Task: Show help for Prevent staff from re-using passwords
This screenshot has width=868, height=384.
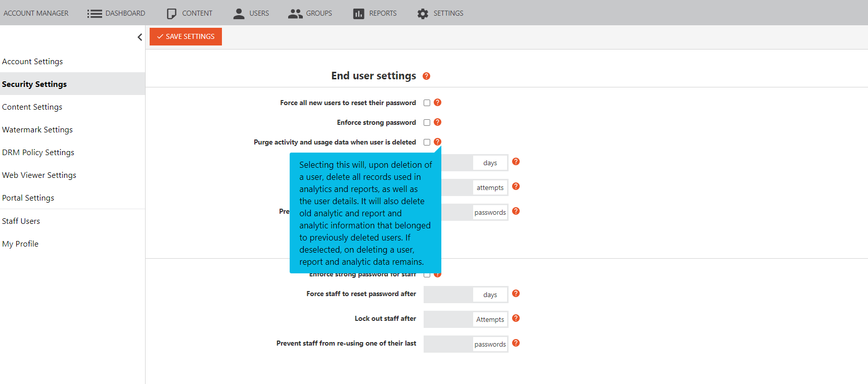Action: pos(516,343)
